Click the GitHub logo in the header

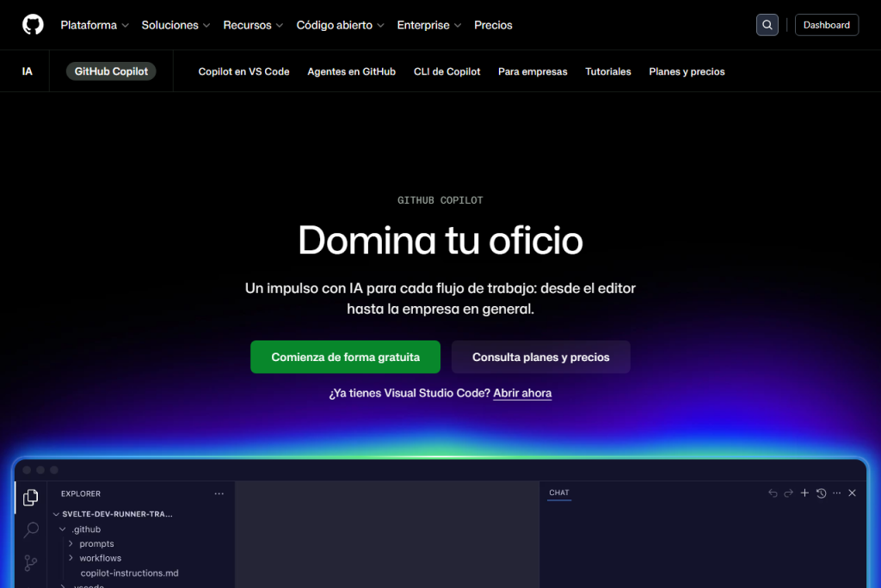click(x=33, y=24)
